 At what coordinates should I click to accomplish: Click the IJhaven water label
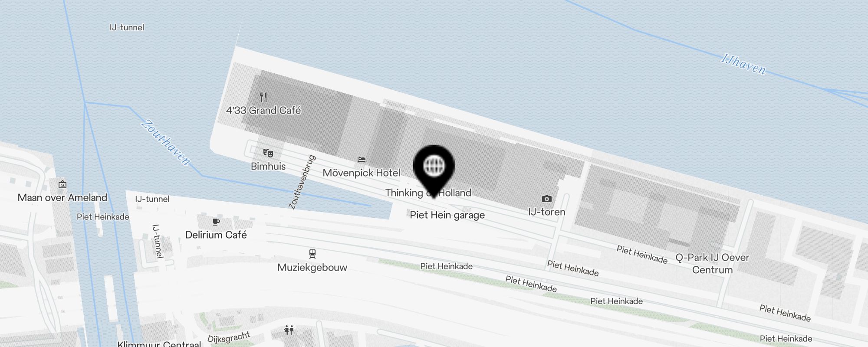(x=743, y=64)
